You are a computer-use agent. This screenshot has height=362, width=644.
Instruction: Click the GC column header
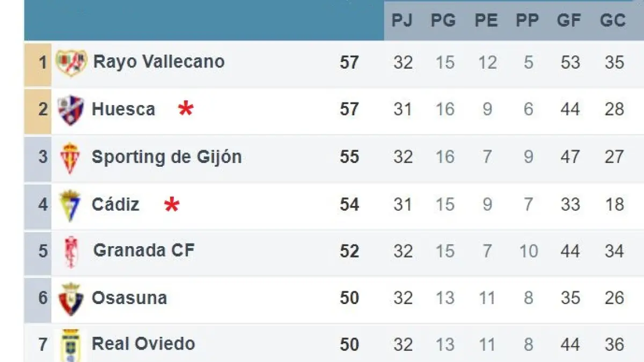pos(613,20)
